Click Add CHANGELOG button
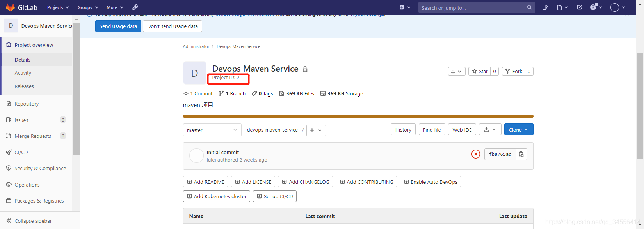This screenshot has height=229, width=644. [x=306, y=182]
